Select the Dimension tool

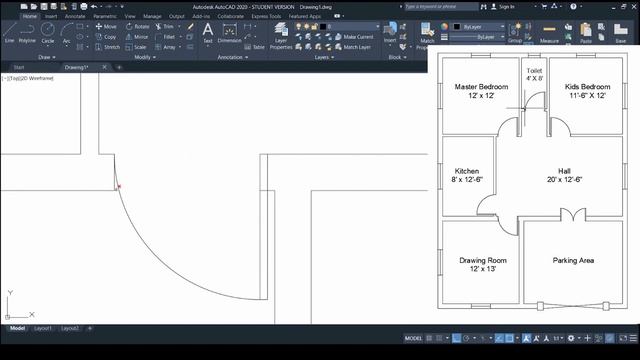tap(229, 33)
